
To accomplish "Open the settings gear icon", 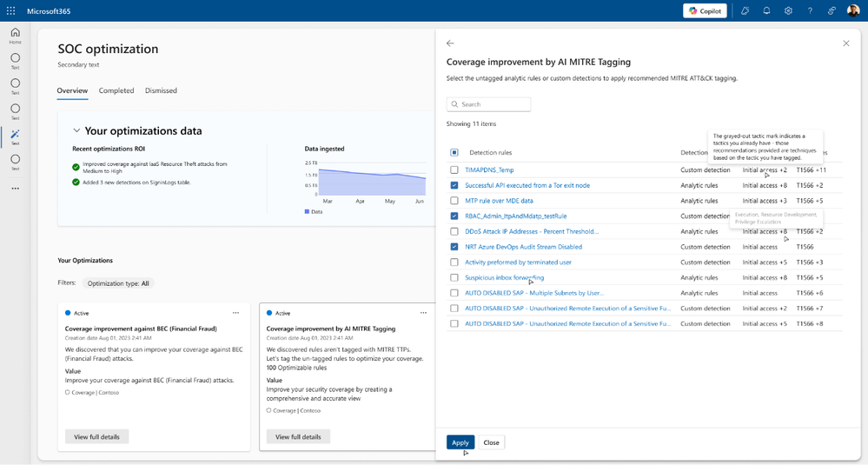I will pyautogui.click(x=788, y=11).
